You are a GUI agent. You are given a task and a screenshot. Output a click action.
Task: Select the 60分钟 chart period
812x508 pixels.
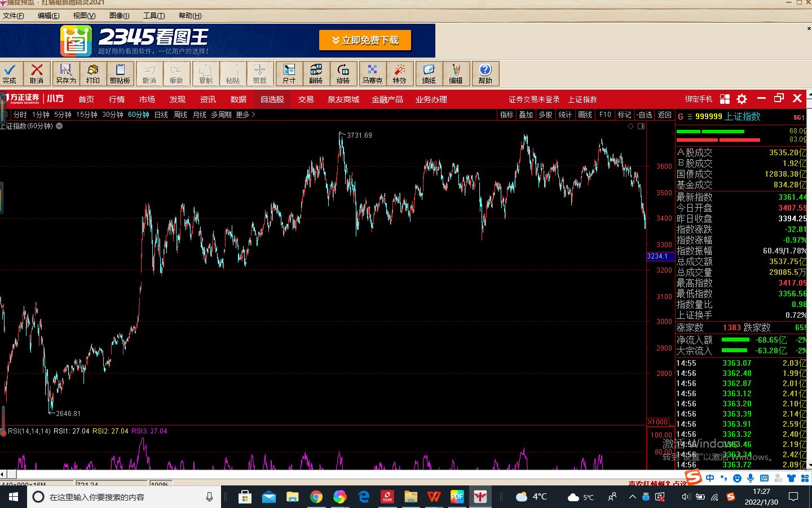139,115
